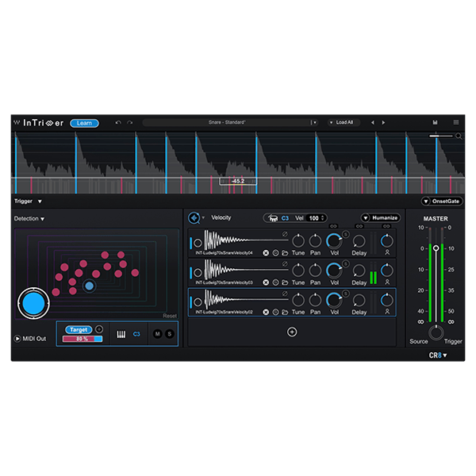Open the hamburger menu icon
The height and width of the screenshot is (476, 476).
(456, 122)
